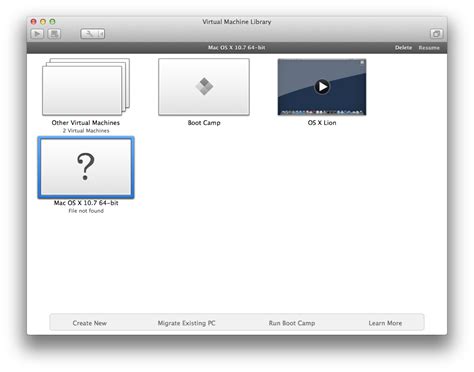The height and width of the screenshot is (372, 474).
Task: Click Migrate Existing PC
Action: click(x=186, y=323)
